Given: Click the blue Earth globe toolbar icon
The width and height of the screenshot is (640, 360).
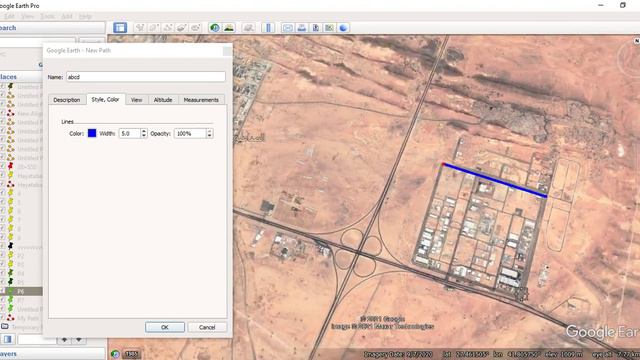Looking at the screenshot, I should (x=343, y=28).
